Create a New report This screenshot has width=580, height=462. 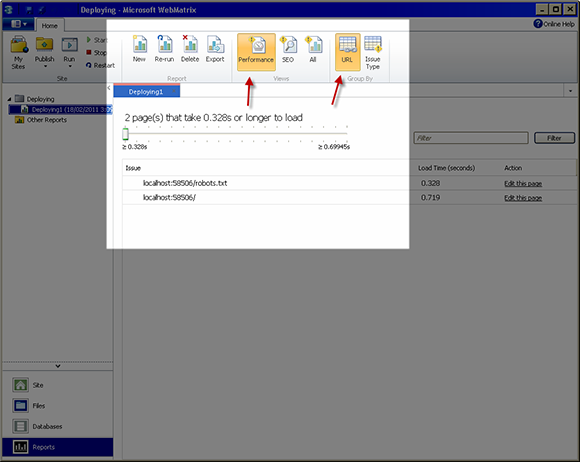(x=139, y=48)
